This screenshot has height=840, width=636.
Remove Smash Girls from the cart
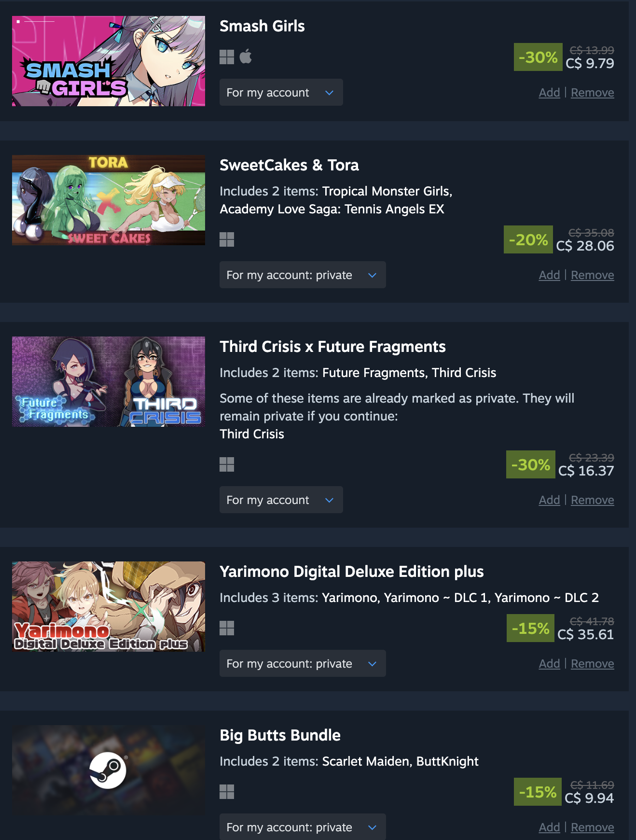tap(593, 93)
